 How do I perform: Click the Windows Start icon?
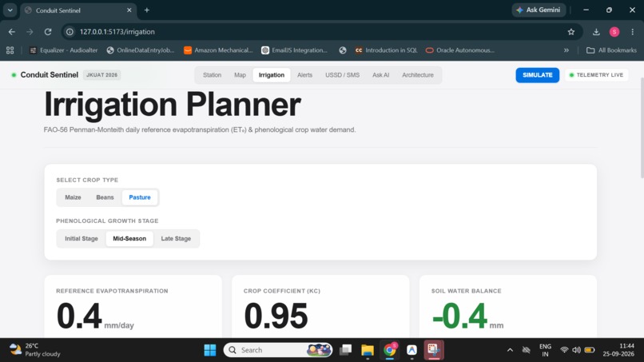[210, 350]
